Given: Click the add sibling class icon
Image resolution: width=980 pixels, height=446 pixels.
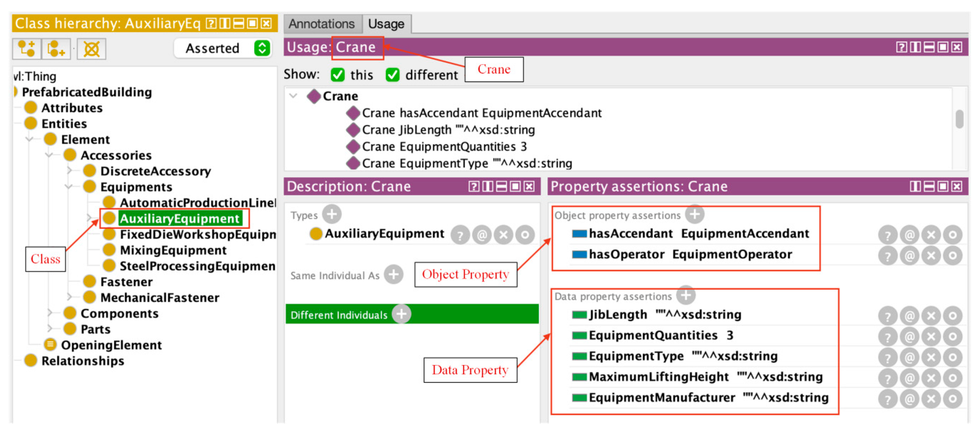Looking at the screenshot, I should [56, 49].
